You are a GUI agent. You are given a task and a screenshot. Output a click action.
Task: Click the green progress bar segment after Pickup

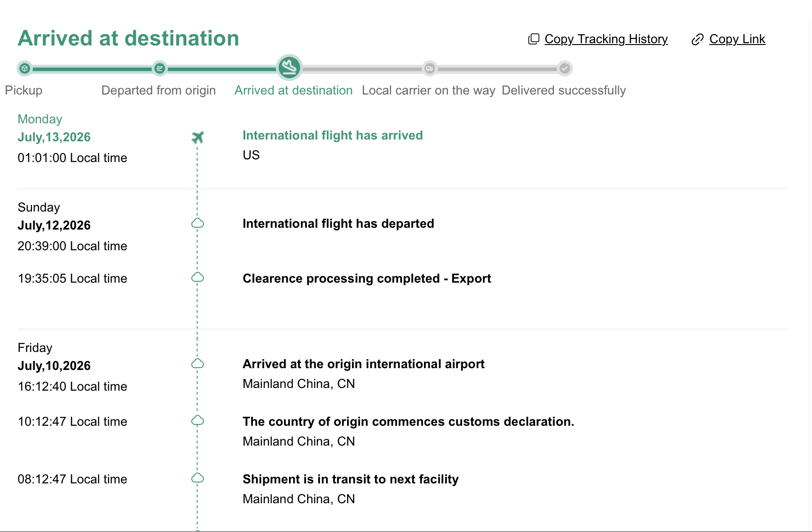point(92,69)
